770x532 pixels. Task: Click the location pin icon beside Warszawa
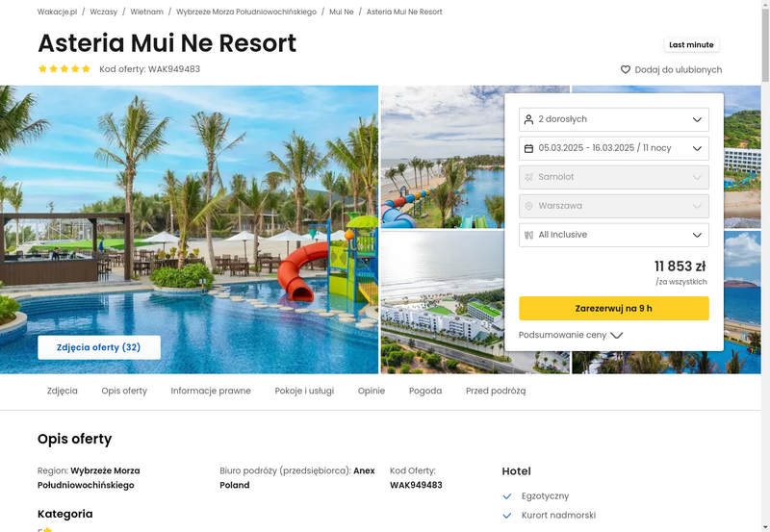click(528, 206)
